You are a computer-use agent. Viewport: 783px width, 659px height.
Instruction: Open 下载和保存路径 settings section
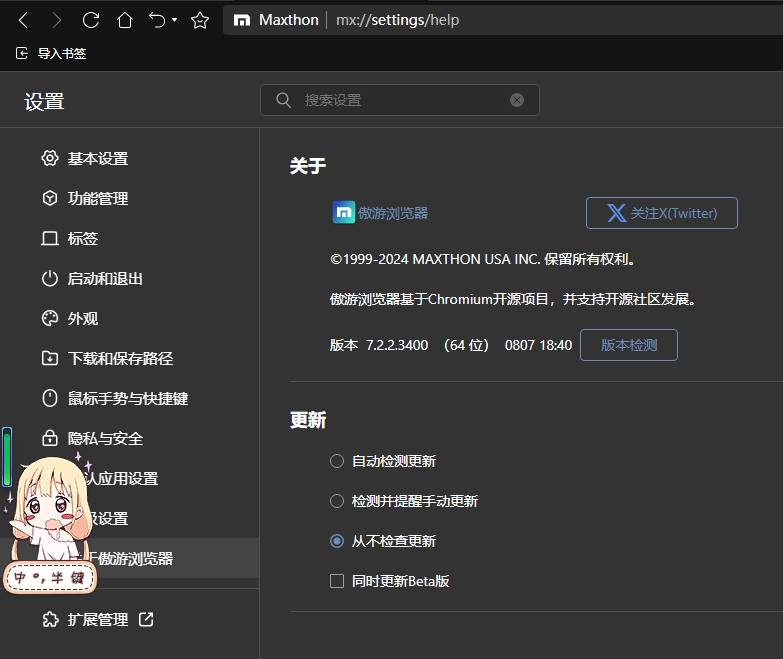[x=120, y=359]
